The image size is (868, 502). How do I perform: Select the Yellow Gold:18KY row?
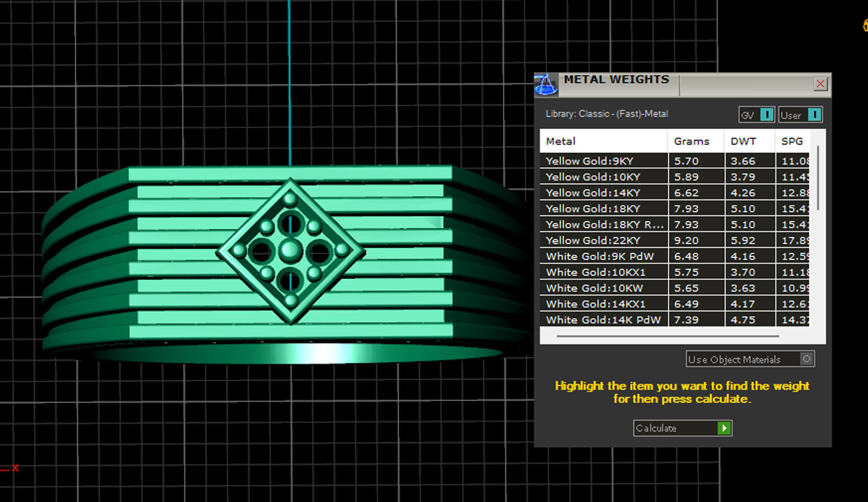[x=675, y=209]
